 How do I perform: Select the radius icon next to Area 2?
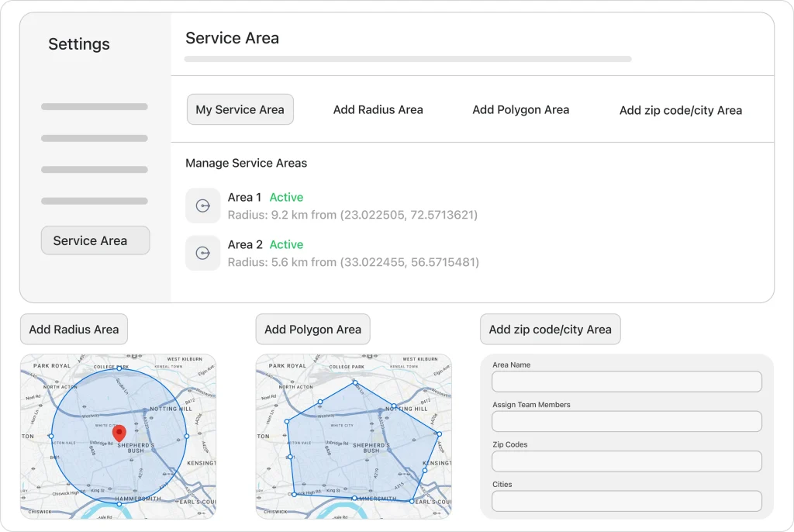[x=202, y=253]
